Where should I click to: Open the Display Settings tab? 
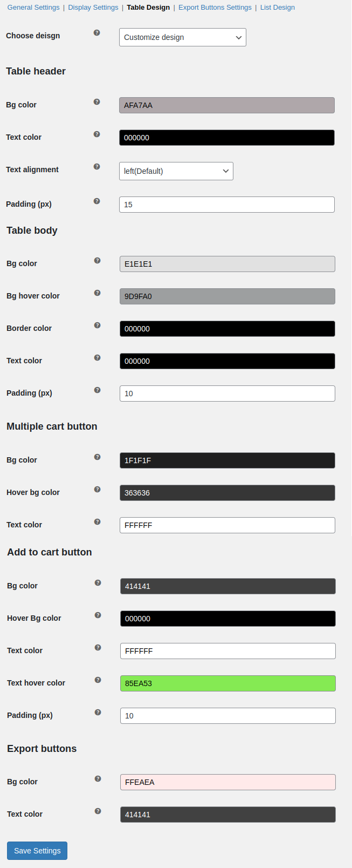pos(93,7)
